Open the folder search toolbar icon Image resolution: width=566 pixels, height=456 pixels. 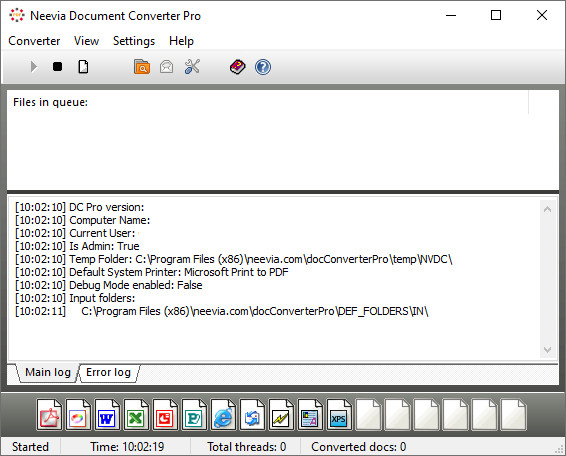click(x=142, y=67)
